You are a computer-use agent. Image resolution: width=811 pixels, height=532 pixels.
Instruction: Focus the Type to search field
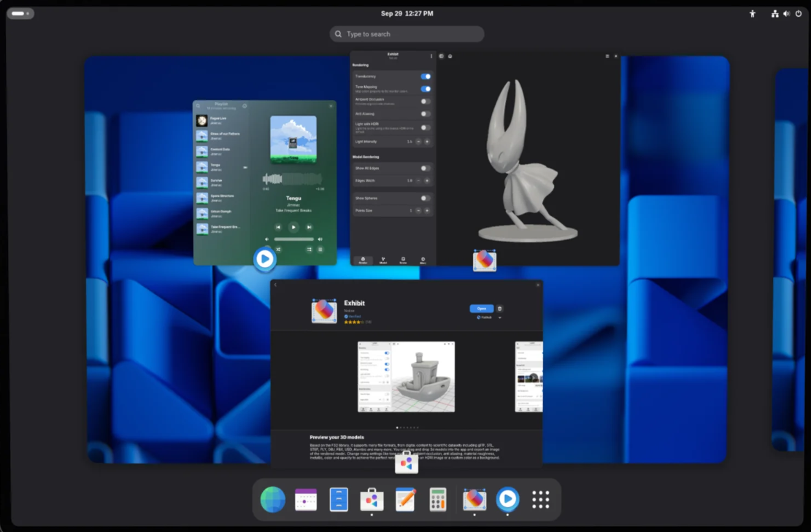coord(407,34)
